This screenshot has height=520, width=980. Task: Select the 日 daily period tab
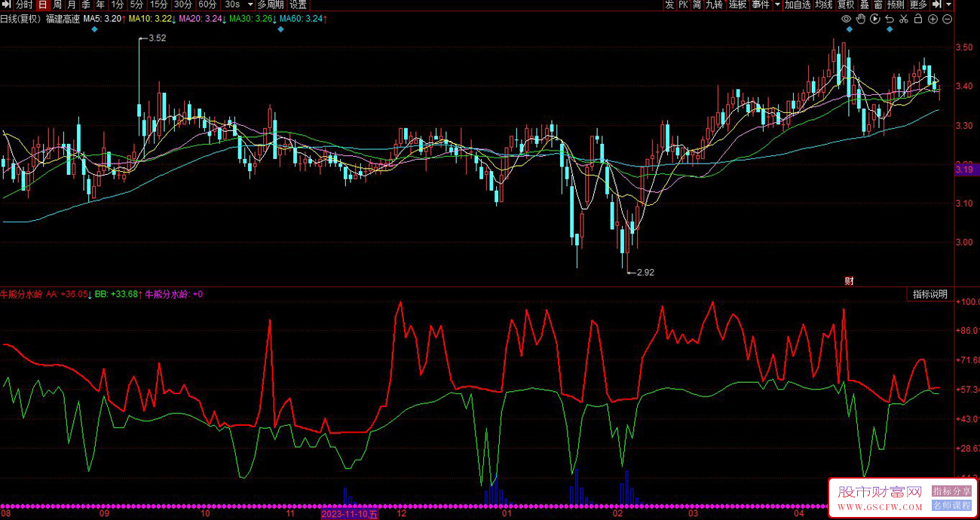tap(42, 5)
